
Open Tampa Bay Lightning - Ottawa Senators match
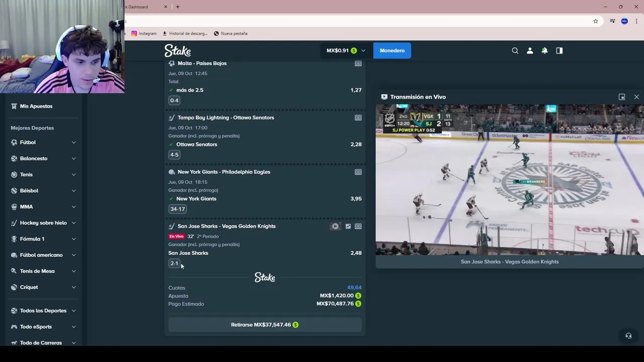coord(226,118)
